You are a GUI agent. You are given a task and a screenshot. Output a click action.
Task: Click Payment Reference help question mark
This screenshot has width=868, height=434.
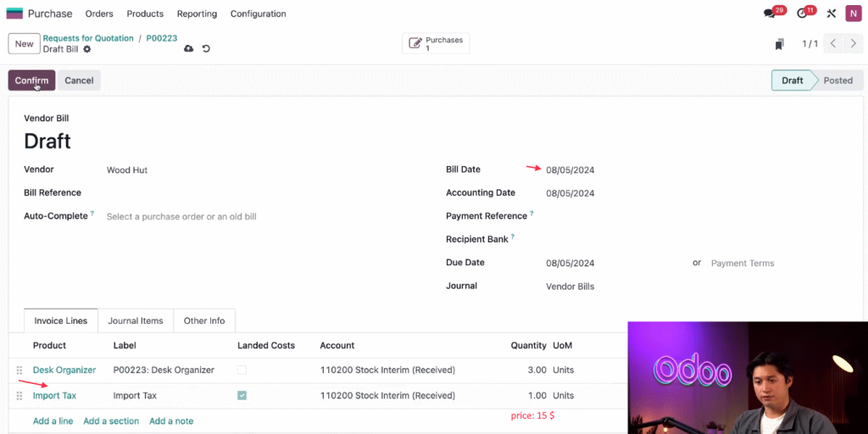pos(531,213)
